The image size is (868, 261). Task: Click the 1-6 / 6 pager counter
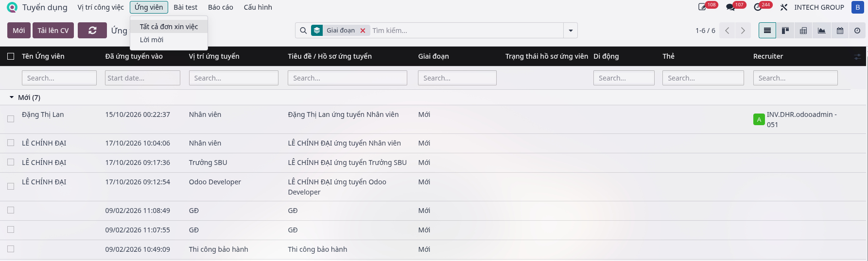pyautogui.click(x=705, y=31)
